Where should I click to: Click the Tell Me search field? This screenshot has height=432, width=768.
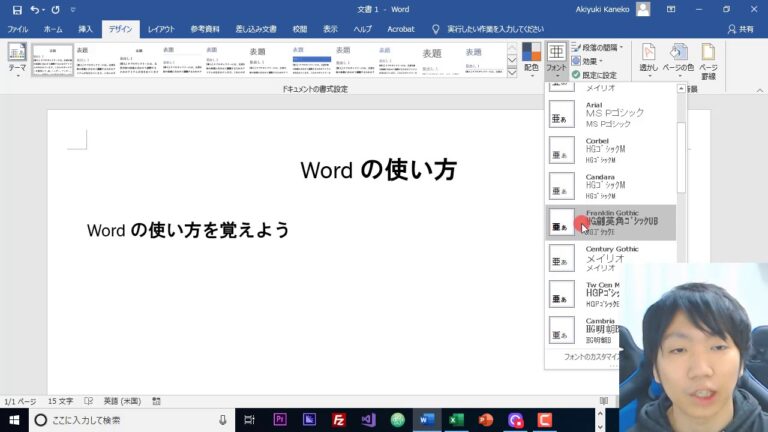point(495,29)
